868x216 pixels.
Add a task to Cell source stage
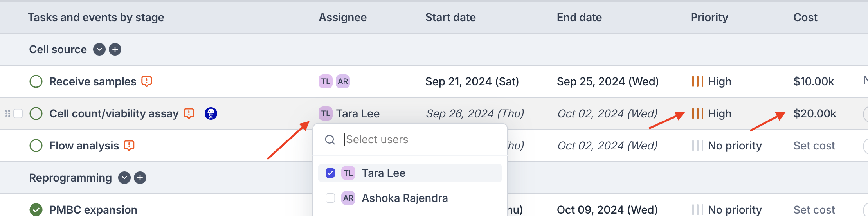click(115, 49)
